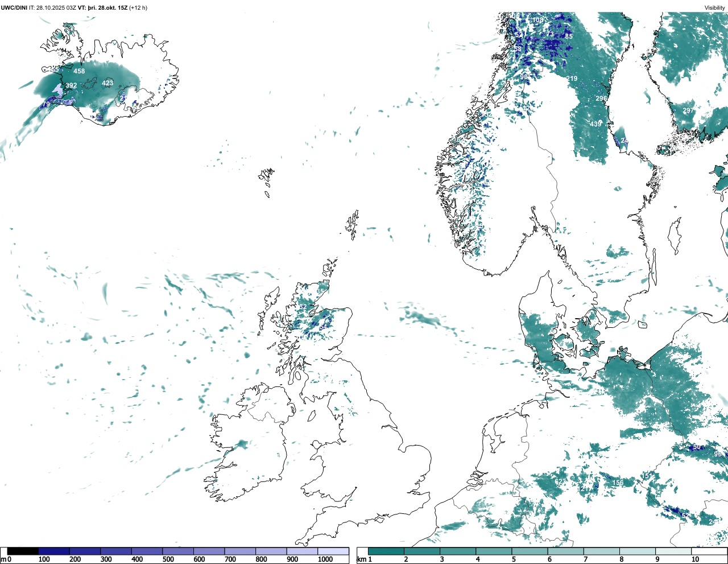Pick the 400–500 m legend color
The height and width of the screenshot is (564, 728).
pyautogui.click(x=147, y=551)
